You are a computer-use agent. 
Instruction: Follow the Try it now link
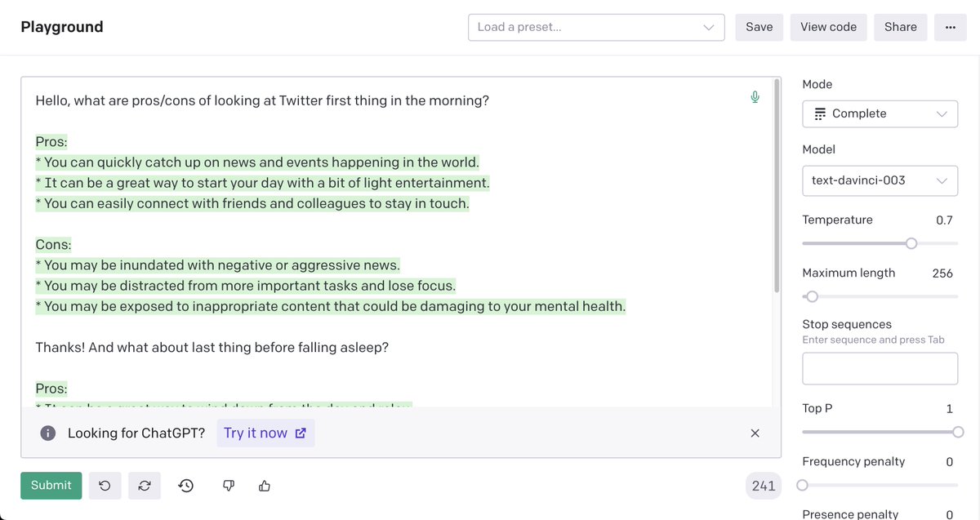pyautogui.click(x=265, y=433)
